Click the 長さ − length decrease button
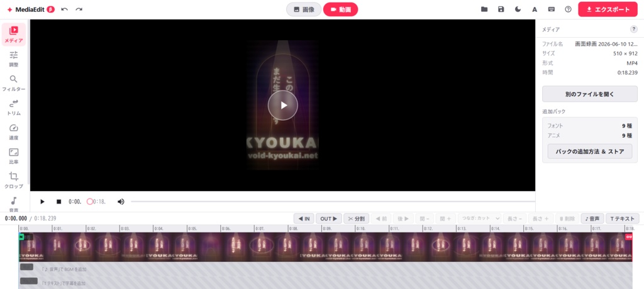The image size is (644, 289). pos(515,219)
